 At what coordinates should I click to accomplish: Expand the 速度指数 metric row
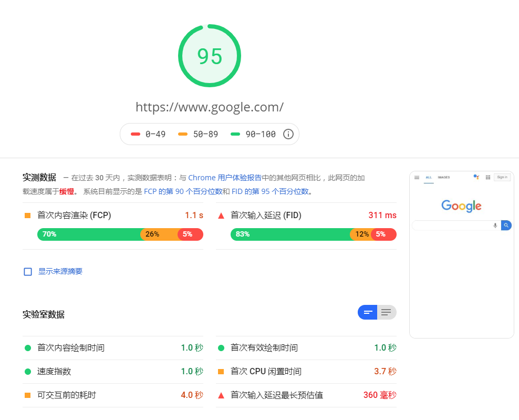113,372
